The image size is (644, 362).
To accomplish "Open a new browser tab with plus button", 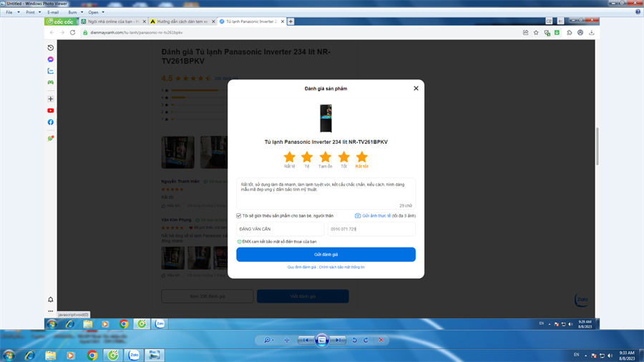I will pos(291,21).
